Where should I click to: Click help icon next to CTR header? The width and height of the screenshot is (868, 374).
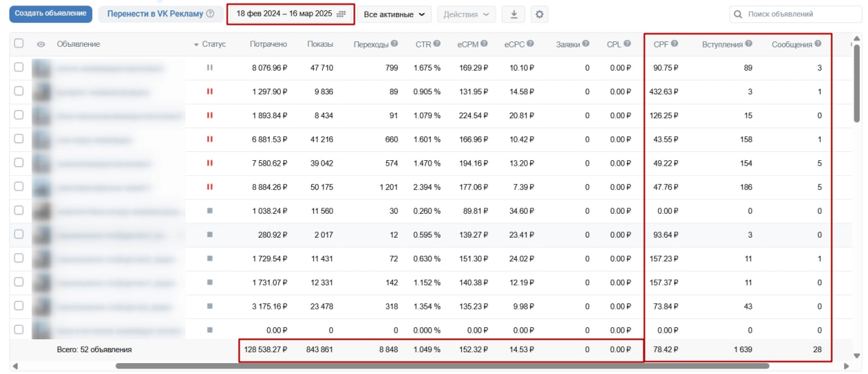[437, 44]
